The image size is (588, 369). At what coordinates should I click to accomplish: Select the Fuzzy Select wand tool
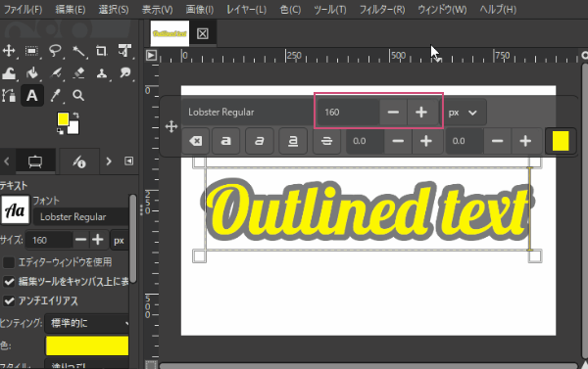pos(78,51)
